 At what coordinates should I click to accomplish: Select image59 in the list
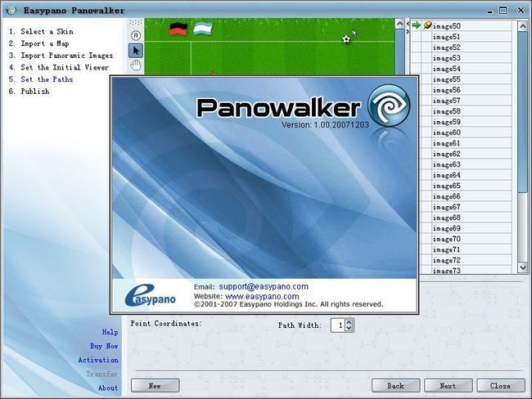click(471, 122)
